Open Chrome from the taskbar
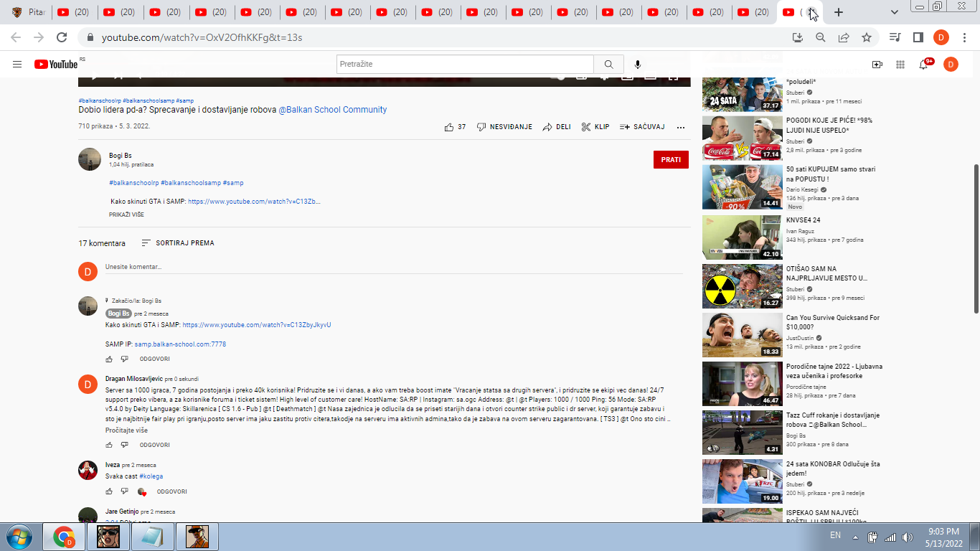 64,537
